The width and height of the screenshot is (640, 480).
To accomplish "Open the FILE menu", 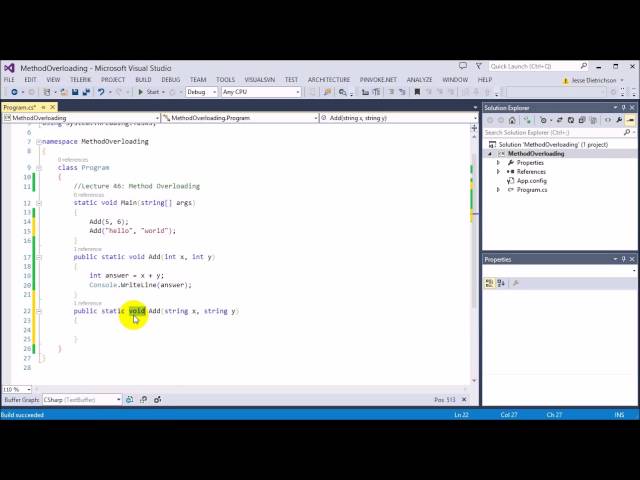I will [9, 80].
